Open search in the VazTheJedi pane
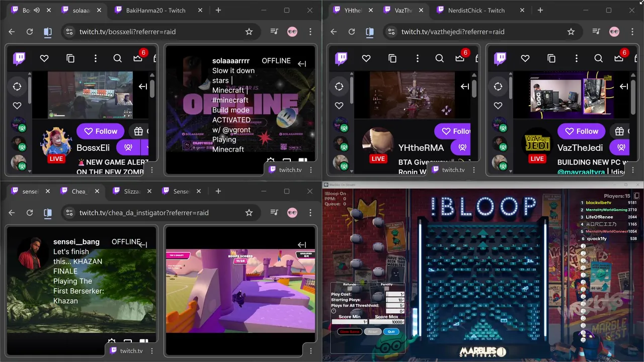The height and width of the screenshot is (362, 644). (x=599, y=58)
